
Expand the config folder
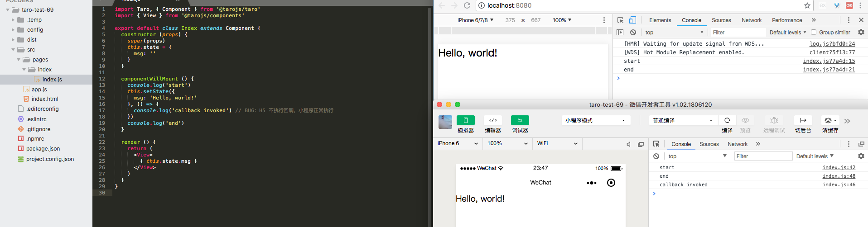[13, 30]
